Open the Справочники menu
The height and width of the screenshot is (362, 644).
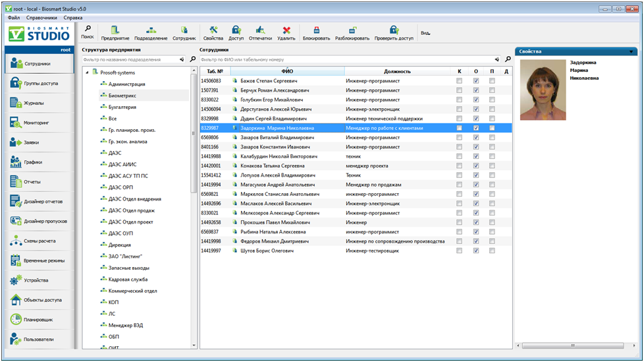click(41, 18)
